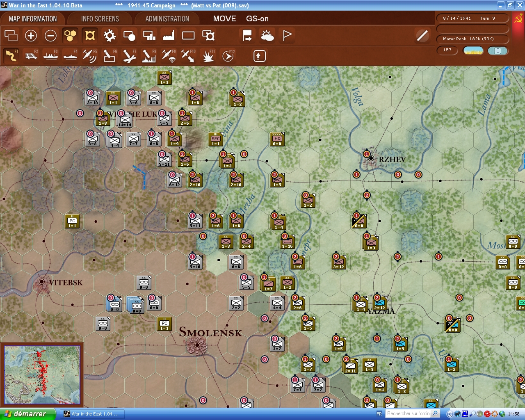Select the SEC 1=1 unit counter

216,139
